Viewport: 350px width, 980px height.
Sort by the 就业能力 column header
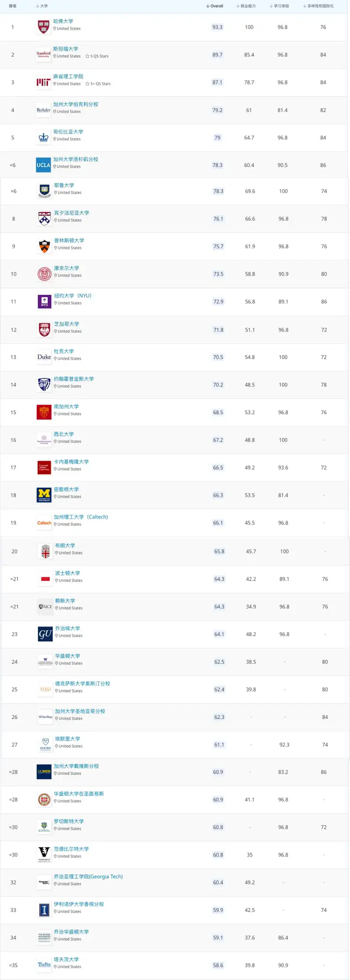[246, 6]
